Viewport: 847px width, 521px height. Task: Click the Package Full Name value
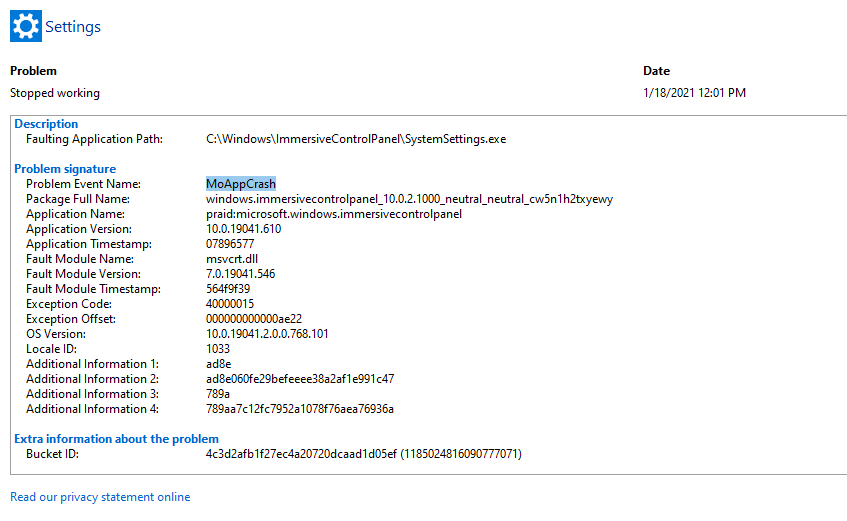click(x=409, y=199)
